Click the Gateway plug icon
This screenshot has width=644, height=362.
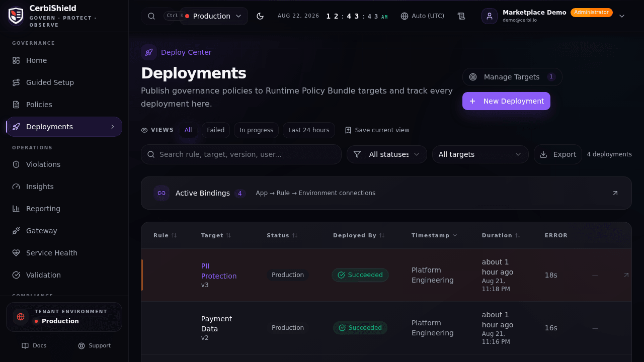[16, 231]
